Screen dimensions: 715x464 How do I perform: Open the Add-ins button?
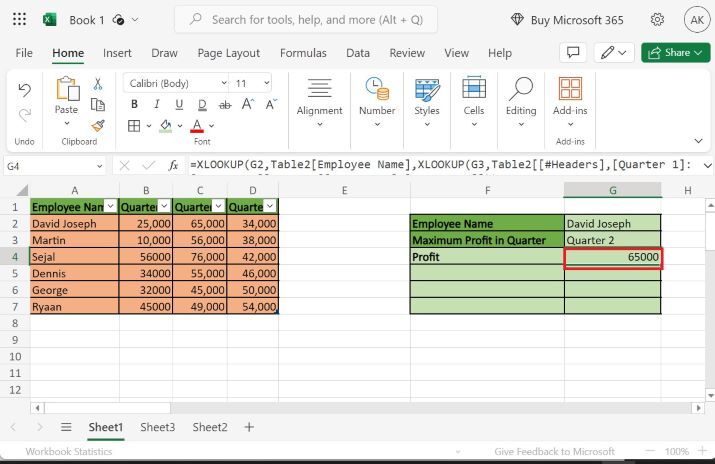[570, 101]
